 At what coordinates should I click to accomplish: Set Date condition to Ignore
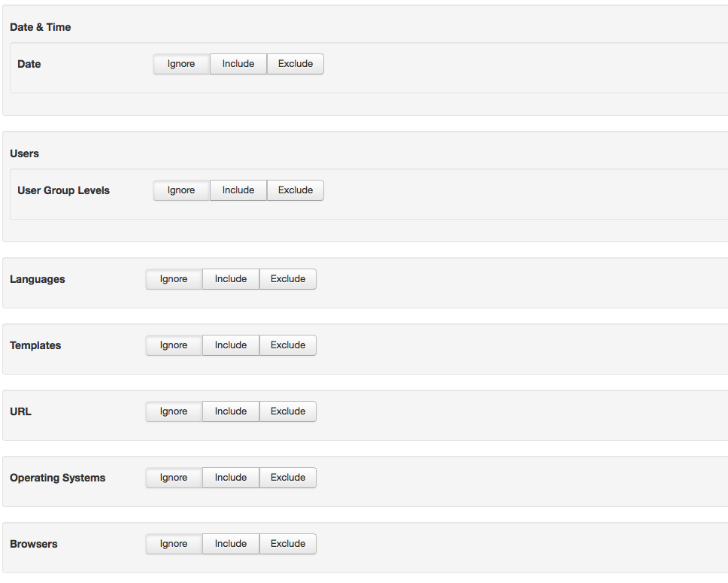pos(181,64)
